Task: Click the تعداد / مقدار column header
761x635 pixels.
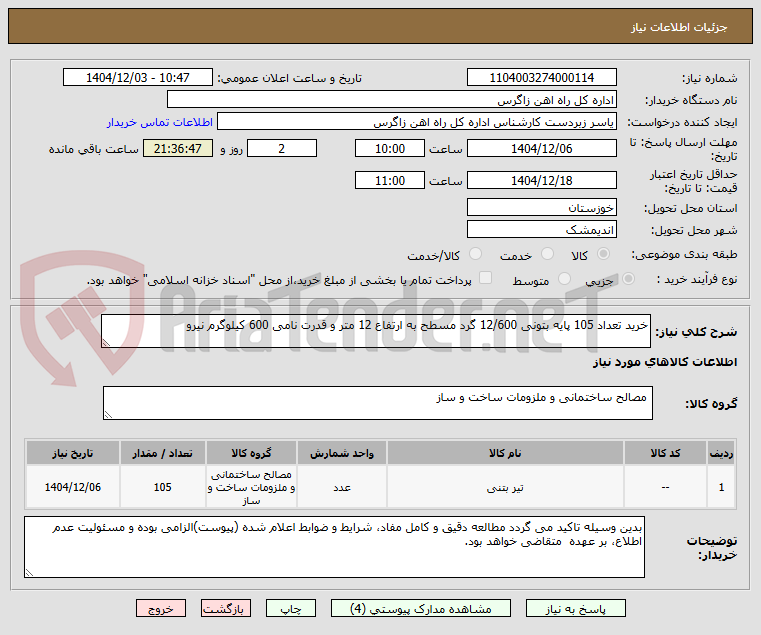Action: pos(163,453)
